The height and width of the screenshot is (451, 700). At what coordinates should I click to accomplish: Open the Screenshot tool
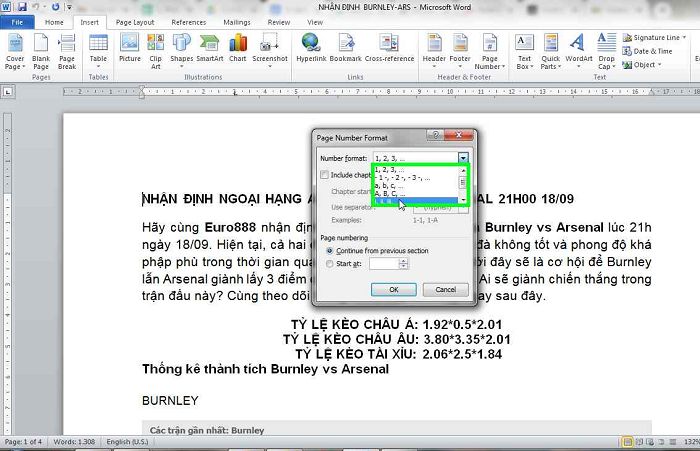click(270, 52)
